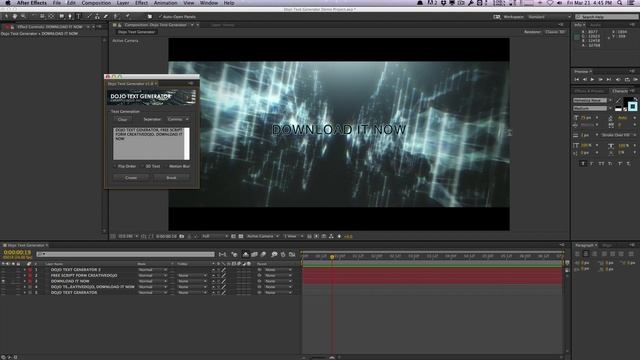Select the Hand tool

click(x=15, y=17)
